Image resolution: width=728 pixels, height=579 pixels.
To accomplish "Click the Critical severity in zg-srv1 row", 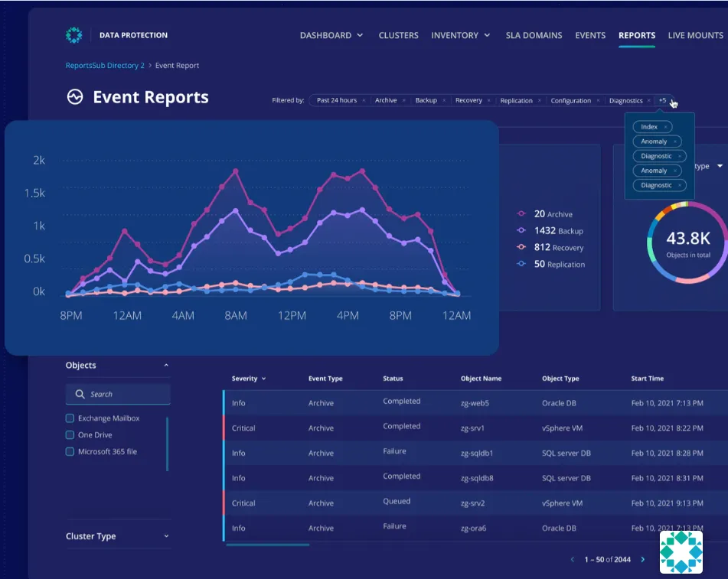I will point(243,428).
